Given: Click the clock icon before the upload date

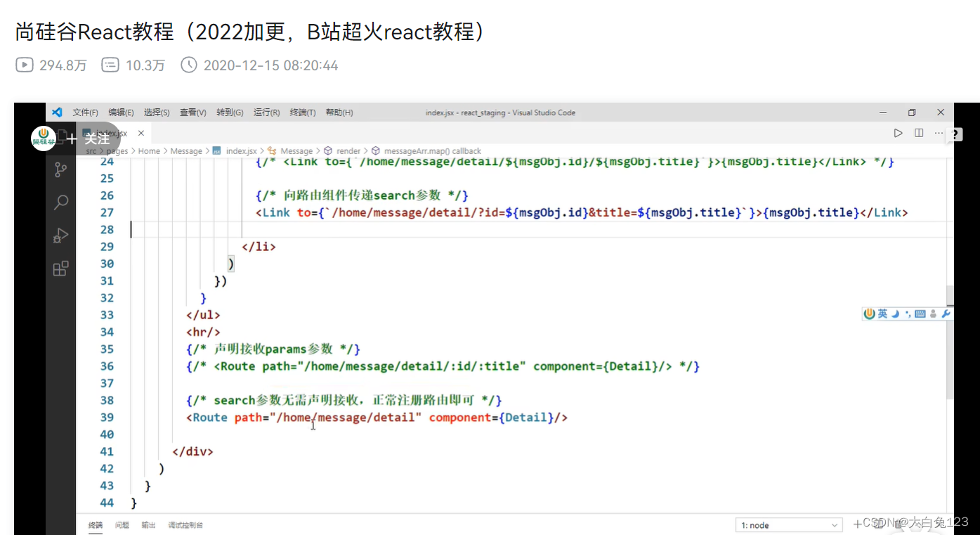Looking at the screenshot, I should coord(189,65).
